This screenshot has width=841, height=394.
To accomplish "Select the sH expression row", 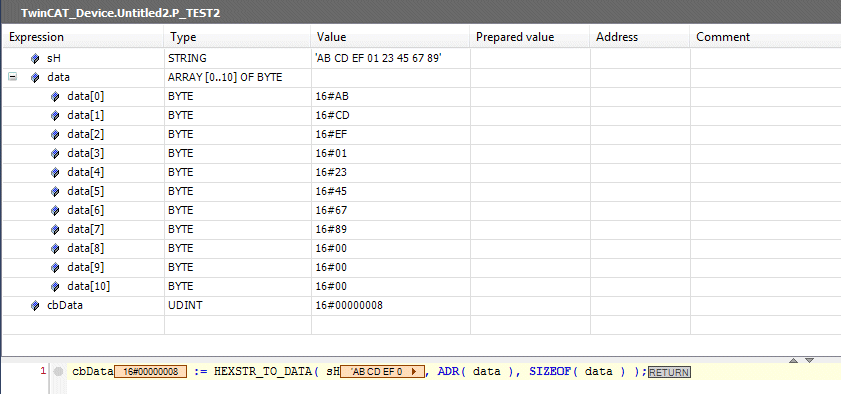I will pyautogui.click(x=54, y=58).
